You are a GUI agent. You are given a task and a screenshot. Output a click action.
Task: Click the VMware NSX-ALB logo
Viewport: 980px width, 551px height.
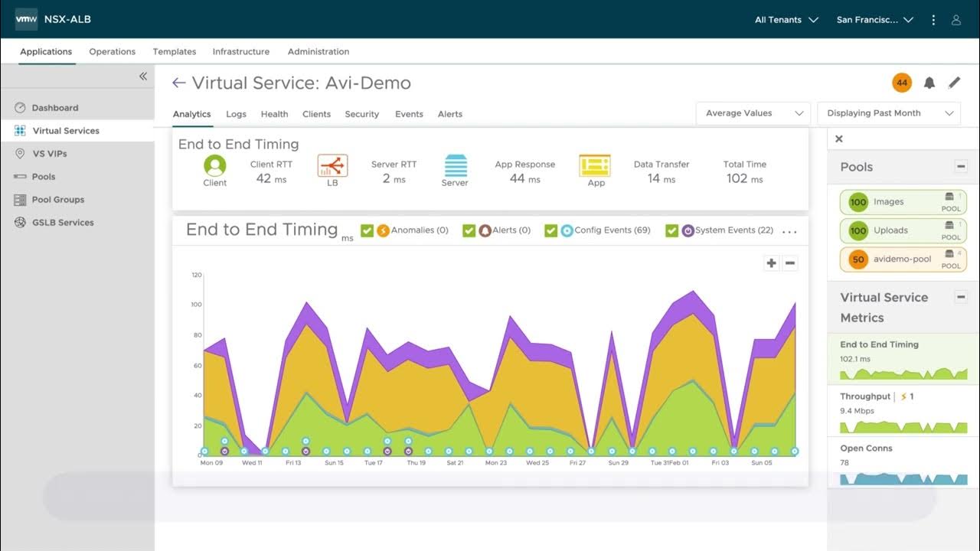(26, 19)
